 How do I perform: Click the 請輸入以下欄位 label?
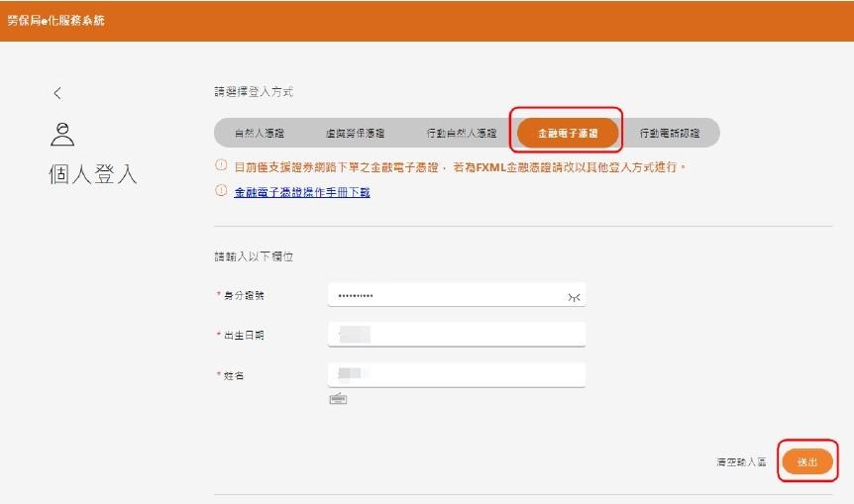(254, 256)
